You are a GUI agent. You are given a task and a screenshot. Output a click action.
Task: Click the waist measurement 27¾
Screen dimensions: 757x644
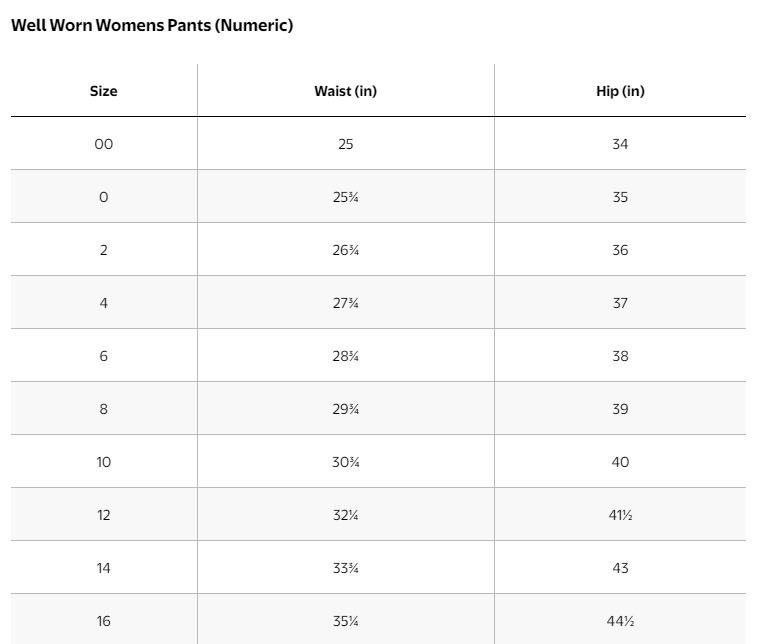coord(345,303)
